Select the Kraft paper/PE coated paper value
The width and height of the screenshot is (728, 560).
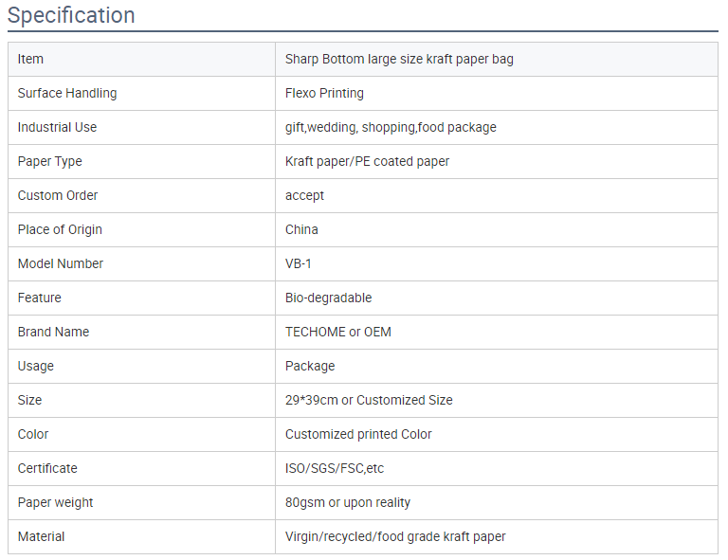click(x=367, y=161)
